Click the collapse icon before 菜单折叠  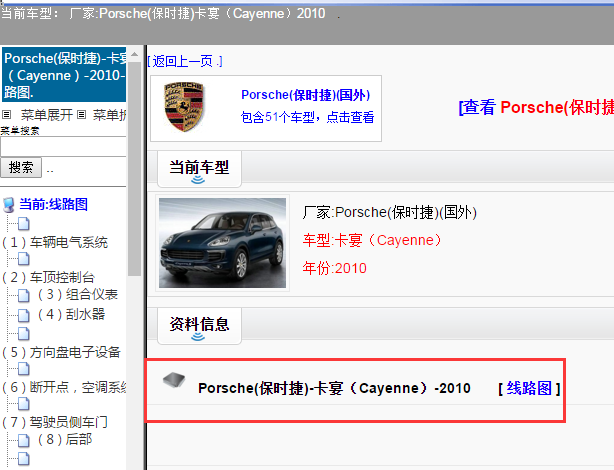coord(81,115)
